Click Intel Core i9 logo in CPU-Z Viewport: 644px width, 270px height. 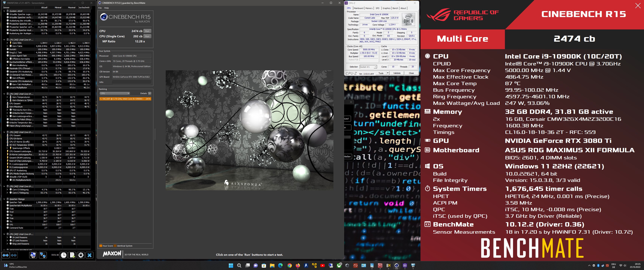(x=408, y=19)
